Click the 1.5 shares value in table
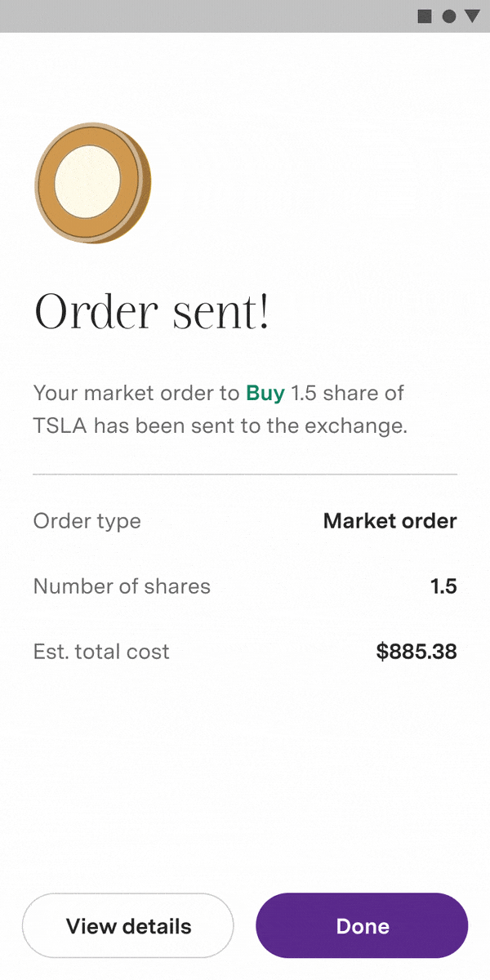 coord(443,586)
